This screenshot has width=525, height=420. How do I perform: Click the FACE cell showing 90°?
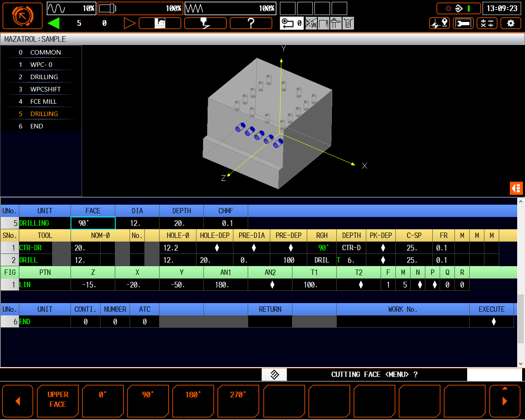(x=93, y=223)
